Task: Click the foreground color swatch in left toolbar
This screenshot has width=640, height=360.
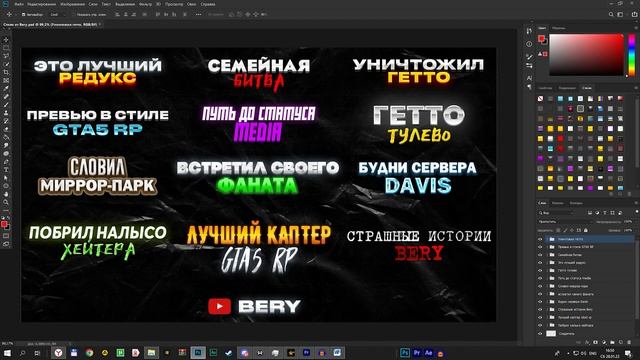Action: click(x=4, y=224)
